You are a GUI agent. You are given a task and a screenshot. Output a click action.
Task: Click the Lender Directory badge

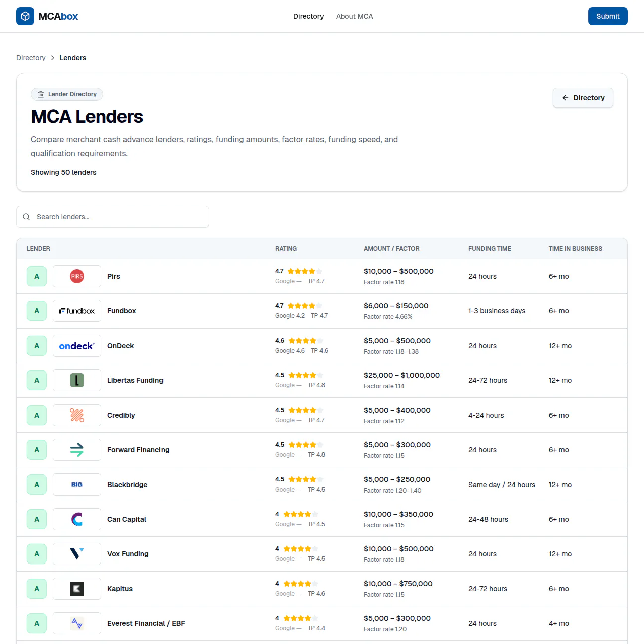point(67,94)
